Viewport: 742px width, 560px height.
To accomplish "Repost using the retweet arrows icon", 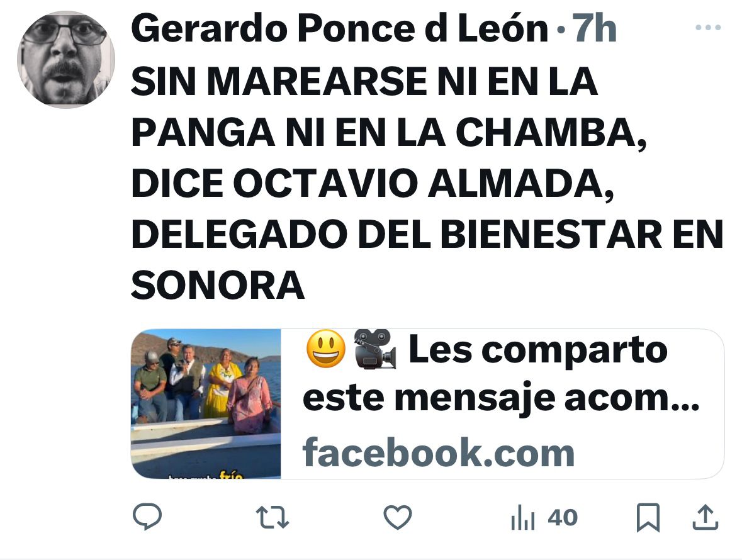I will coord(272,517).
